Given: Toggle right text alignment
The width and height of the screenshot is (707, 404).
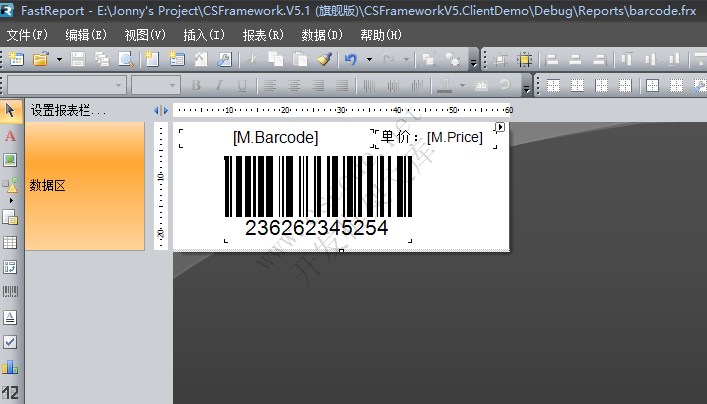Looking at the screenshot, I should coord(318,85).
